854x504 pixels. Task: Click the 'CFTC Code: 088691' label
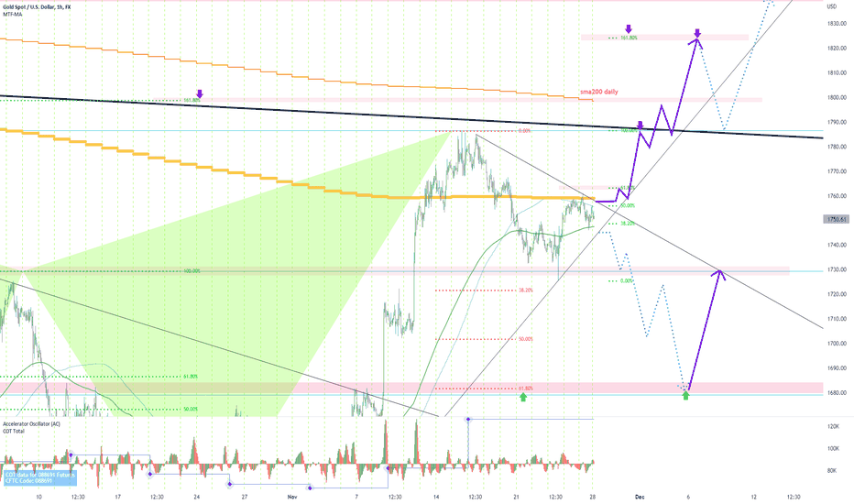click(x=29, y=481)
